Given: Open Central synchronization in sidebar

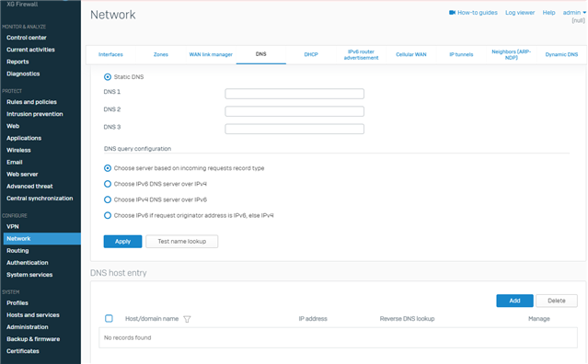Looking at the screenshot, I should [x=40, y=199].
